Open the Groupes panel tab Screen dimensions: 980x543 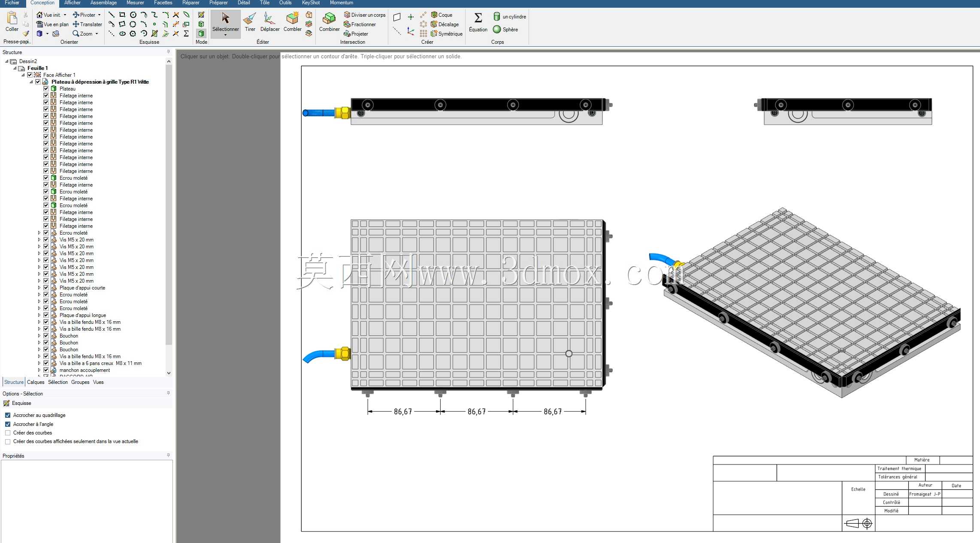click(x=80, y=382)
